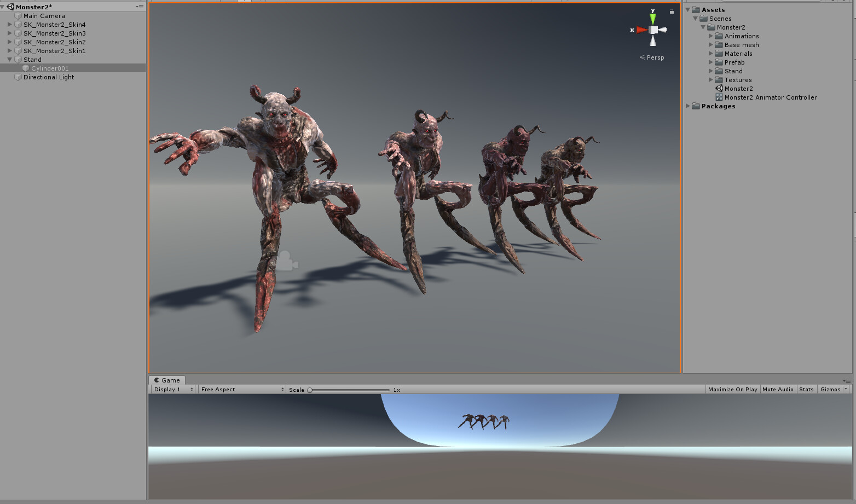Enable the Stats overlay
This screenshot has height=504, width=856.
[806, 389]
